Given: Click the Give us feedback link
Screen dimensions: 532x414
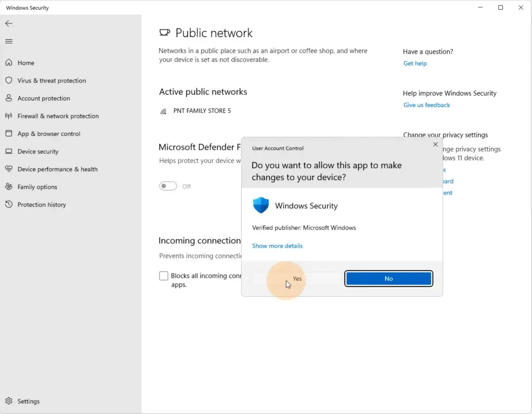Looking at the screenshot, I should click(x=427, y=105).
